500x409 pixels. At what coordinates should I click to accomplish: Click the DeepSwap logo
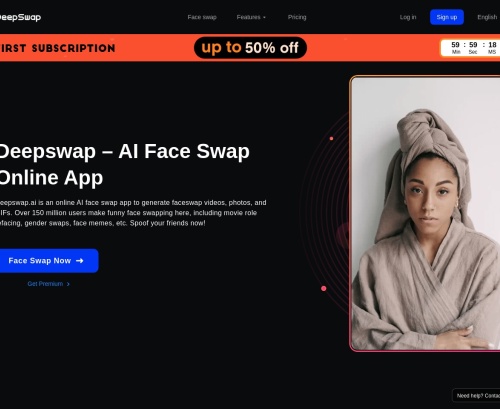pyautogui.click(x=20, y=17)
